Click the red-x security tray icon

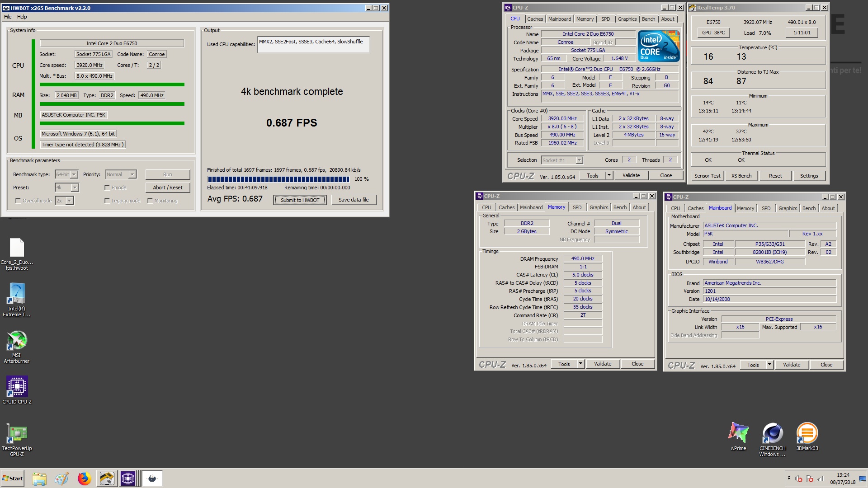coord(799,479)
